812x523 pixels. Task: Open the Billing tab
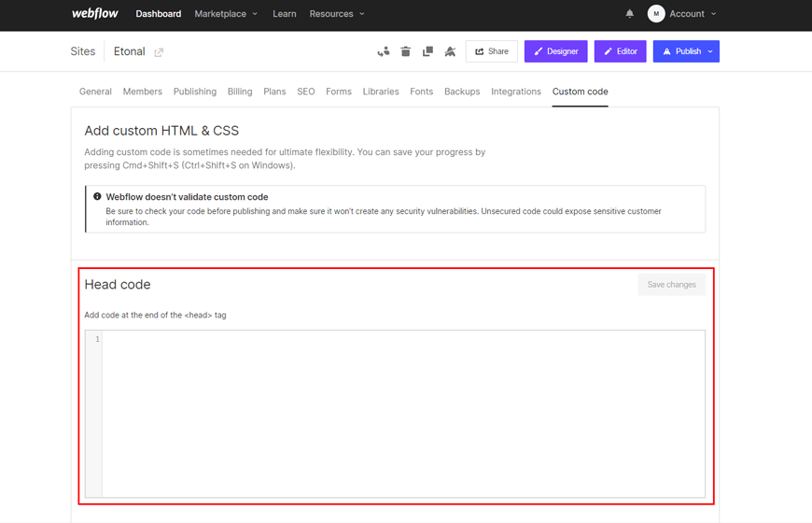coord(240,92)
